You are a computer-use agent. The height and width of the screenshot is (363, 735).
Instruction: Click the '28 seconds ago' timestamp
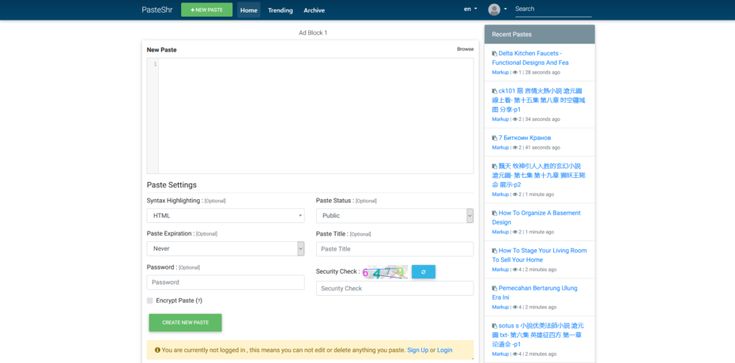click(x=542, y=72)
